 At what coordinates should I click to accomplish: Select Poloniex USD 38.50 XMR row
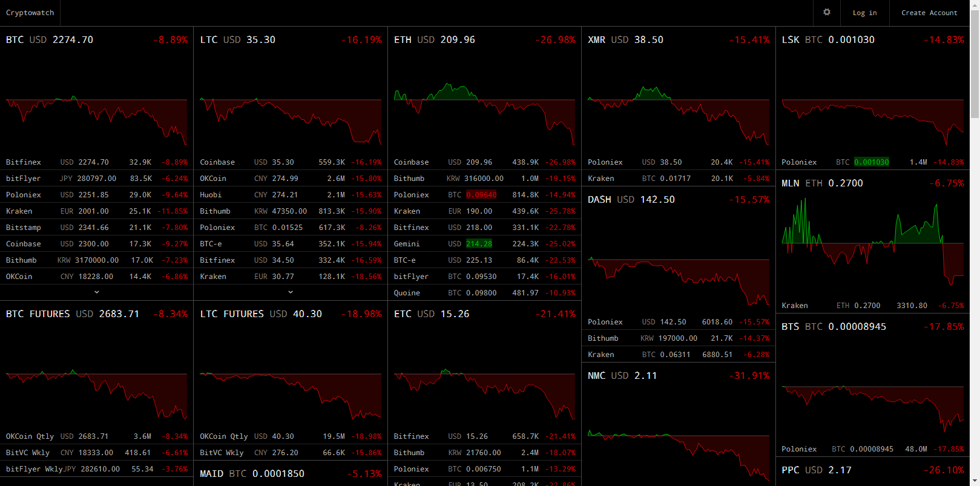point(679,162)
